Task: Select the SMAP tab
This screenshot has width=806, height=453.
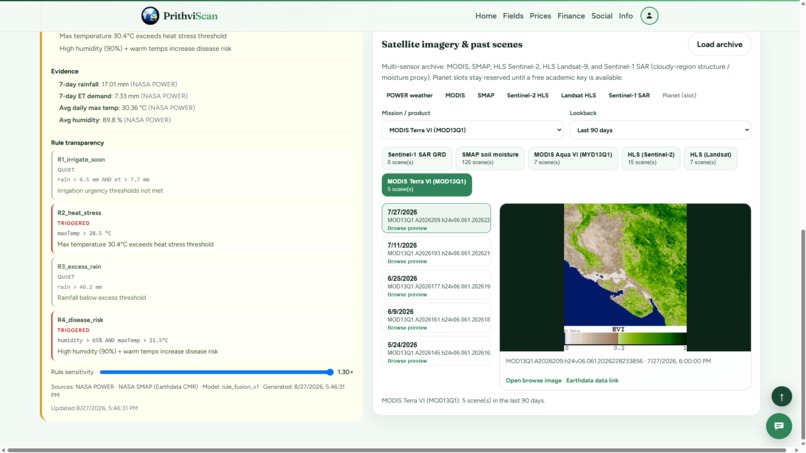Action: point(486,95)
